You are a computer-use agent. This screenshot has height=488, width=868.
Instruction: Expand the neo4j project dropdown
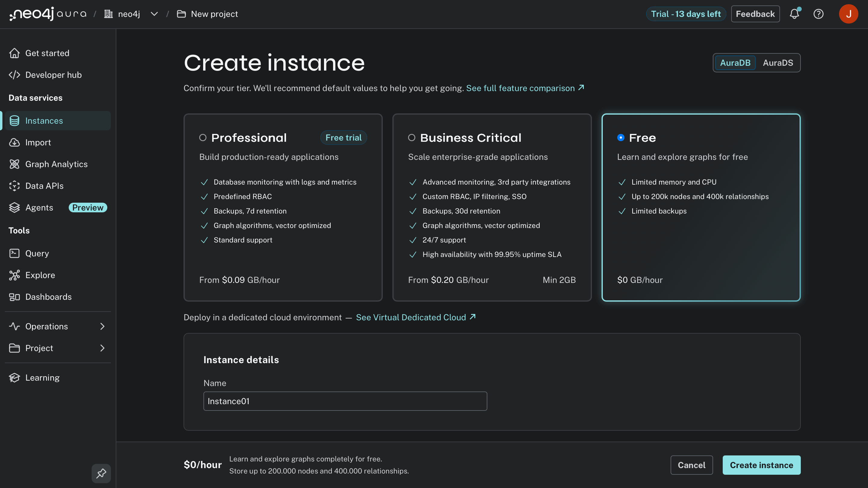click(154, 14)
